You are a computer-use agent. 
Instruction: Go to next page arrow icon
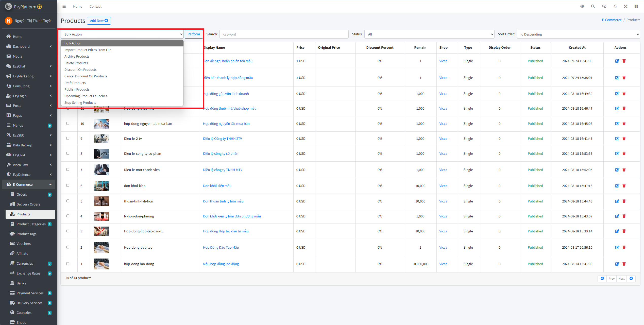pos(631,279)
